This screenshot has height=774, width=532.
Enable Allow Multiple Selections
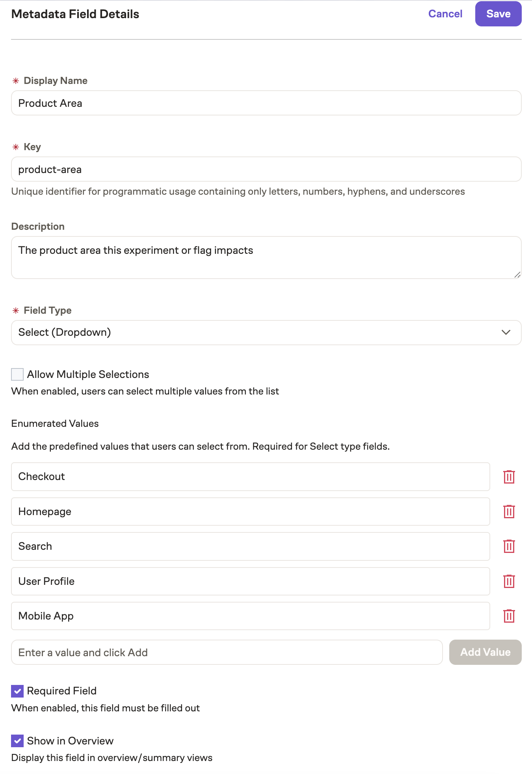17,374
